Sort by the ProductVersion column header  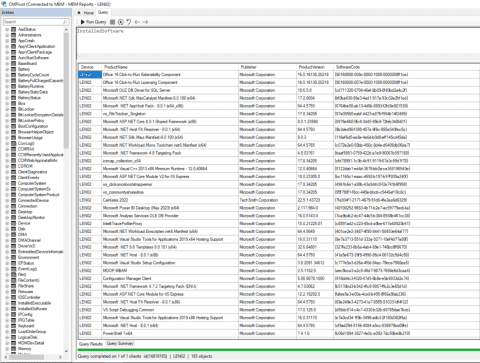point(315,67)
